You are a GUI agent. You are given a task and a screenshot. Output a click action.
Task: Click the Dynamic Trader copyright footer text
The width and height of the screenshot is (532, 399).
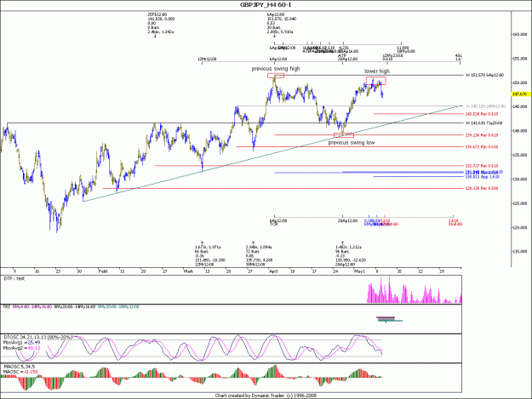point(266,396)
